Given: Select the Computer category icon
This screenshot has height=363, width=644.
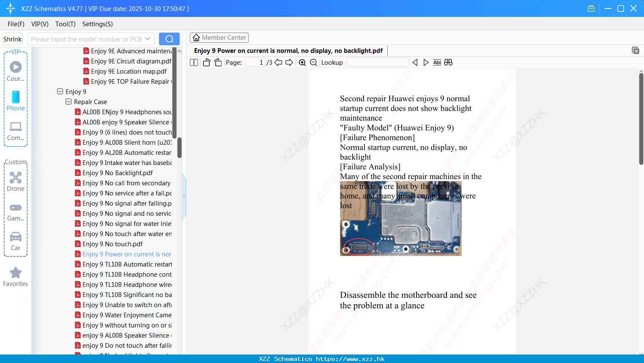Looking at the screenshot, I should tap(16, 131).
